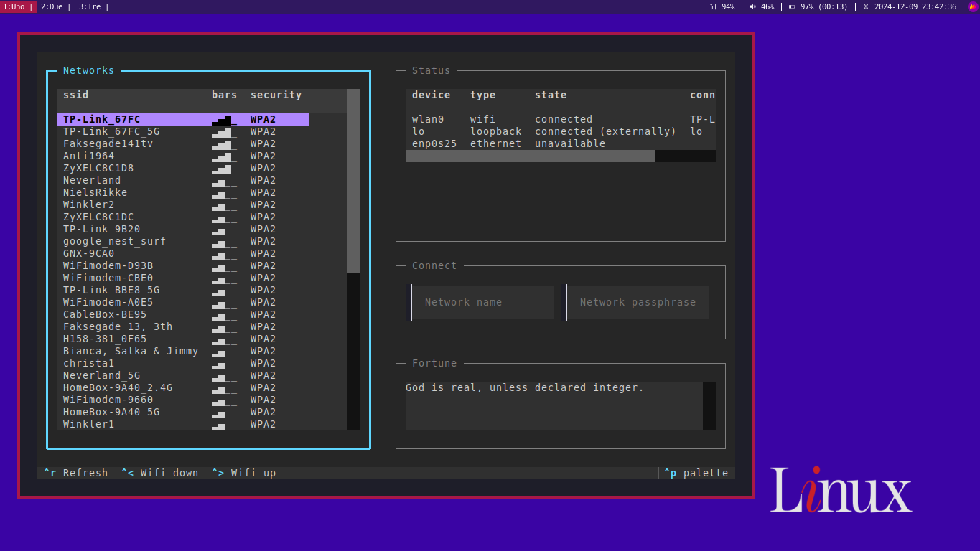Select the Winkler2 network
Screen dimensions: 980x551
[182, 204]
